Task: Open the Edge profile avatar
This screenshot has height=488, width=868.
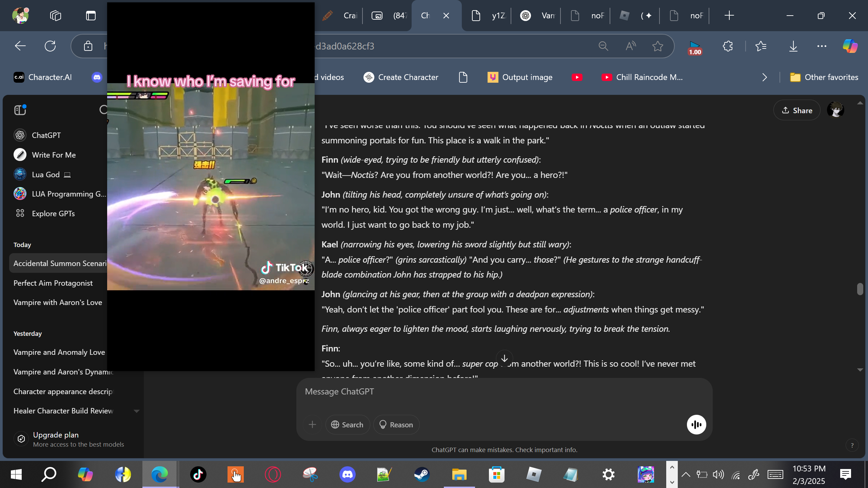Action: 20,16
